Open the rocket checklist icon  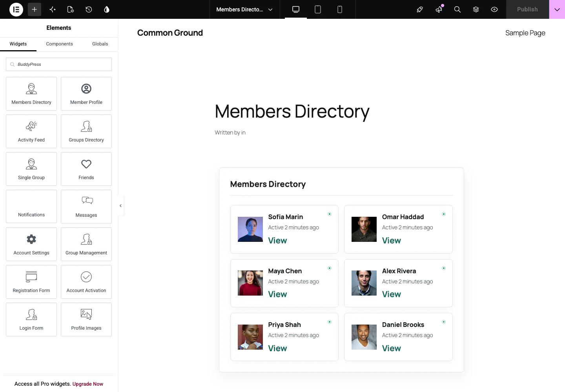[420, 9]
